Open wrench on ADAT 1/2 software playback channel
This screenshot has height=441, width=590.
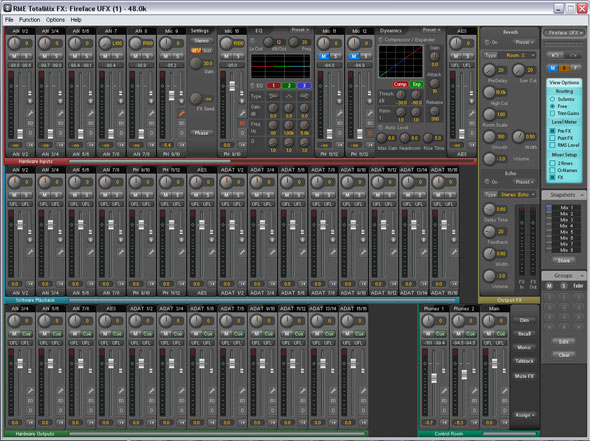[242, 252]
